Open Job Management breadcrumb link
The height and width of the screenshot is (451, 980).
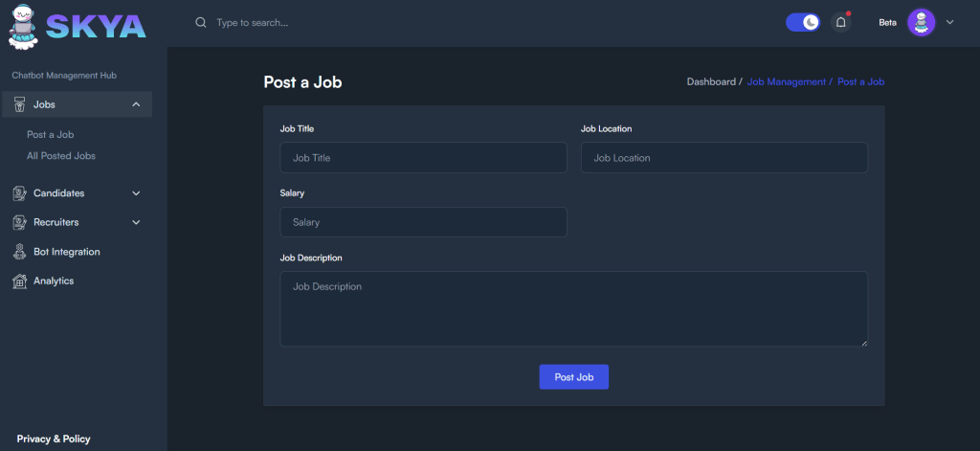pos(786,82)
